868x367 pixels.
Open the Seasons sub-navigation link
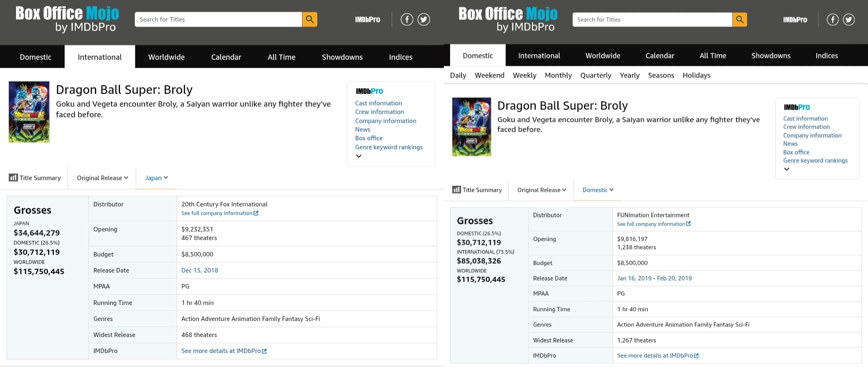click(661, 75)
